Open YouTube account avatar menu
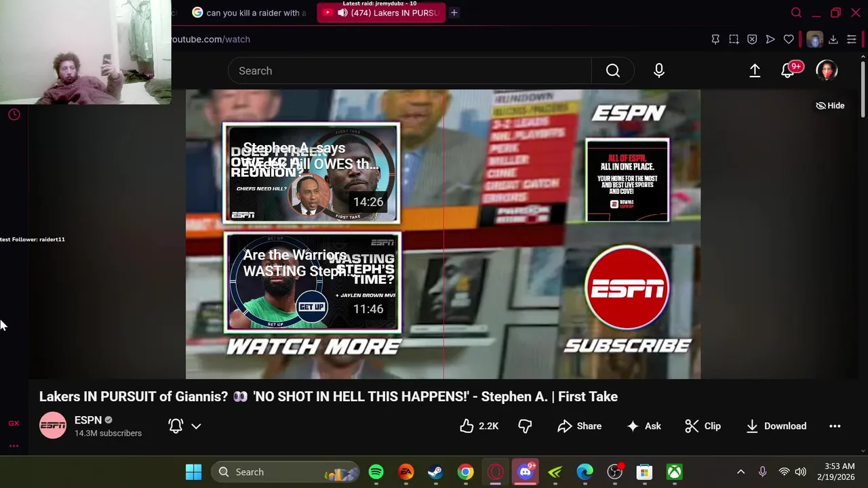Screen dimensions: 868x488 pos(827,70)
